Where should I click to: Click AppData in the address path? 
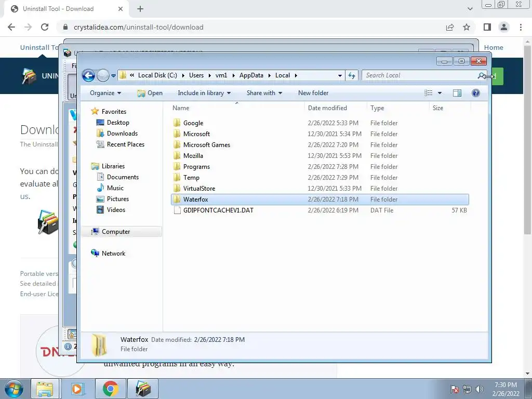pos(251,75)
